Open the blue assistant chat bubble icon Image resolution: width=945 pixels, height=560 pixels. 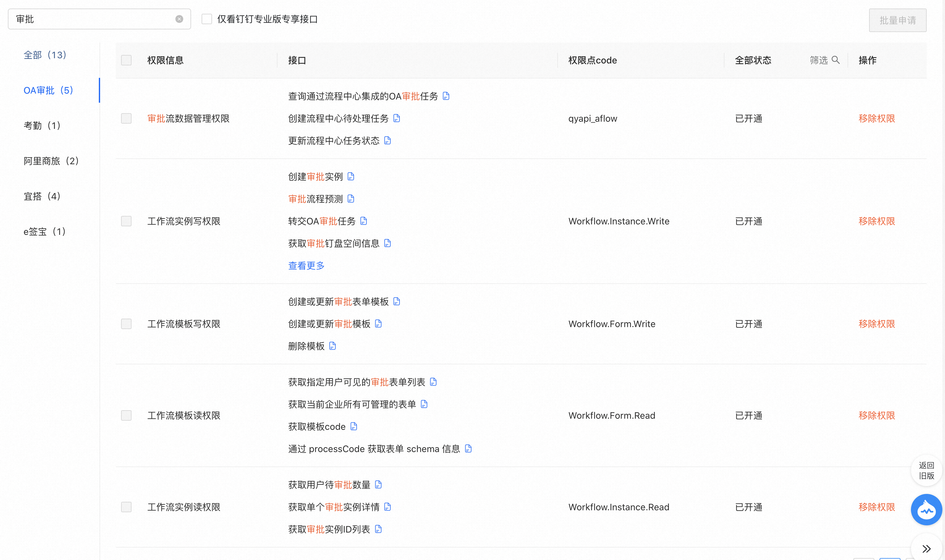pyautogui.click(x=926, y=509)
